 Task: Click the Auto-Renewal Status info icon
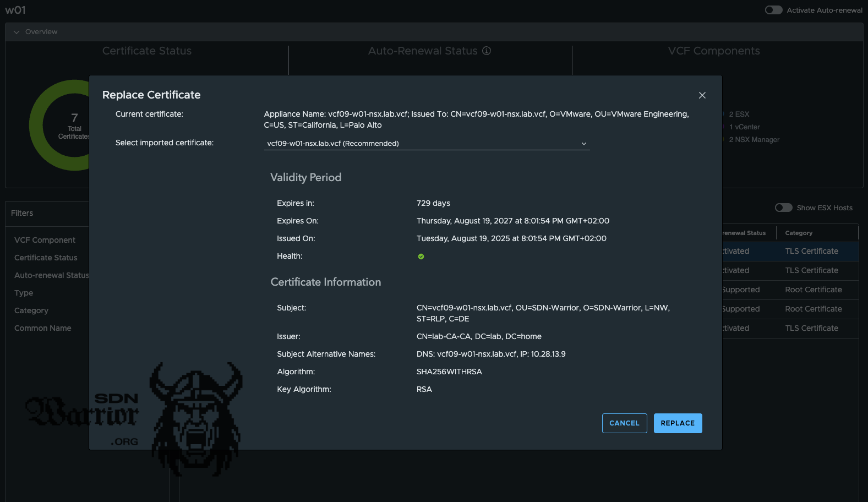487,51
